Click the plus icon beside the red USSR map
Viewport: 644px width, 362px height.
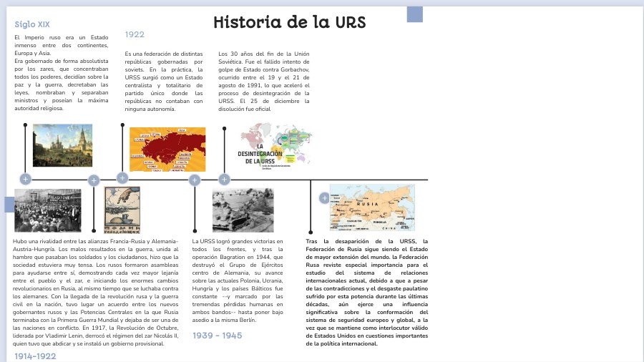click(x=122, y=178)
